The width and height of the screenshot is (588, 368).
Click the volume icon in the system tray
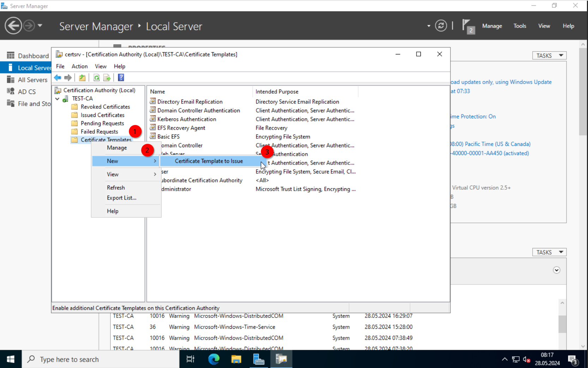(x=526, y=360)
